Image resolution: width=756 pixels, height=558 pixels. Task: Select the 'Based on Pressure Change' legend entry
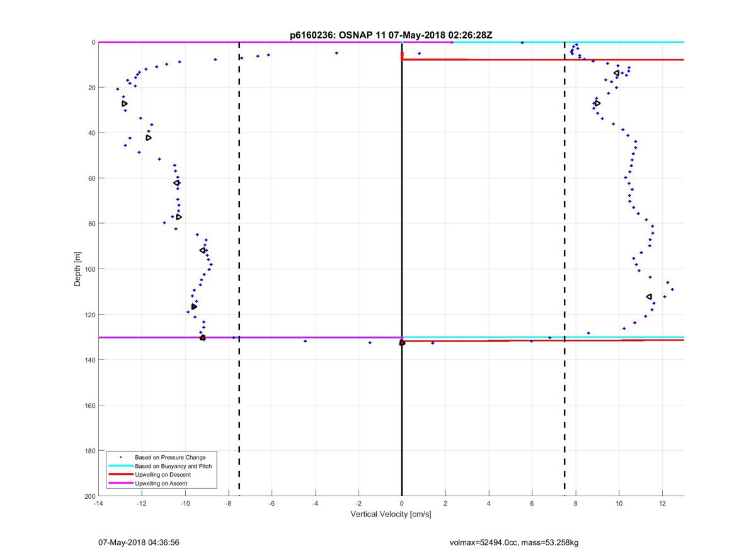point(170,457)
